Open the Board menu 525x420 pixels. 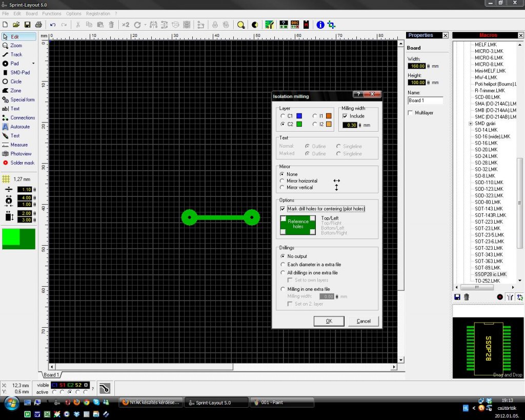coord(31,13)
